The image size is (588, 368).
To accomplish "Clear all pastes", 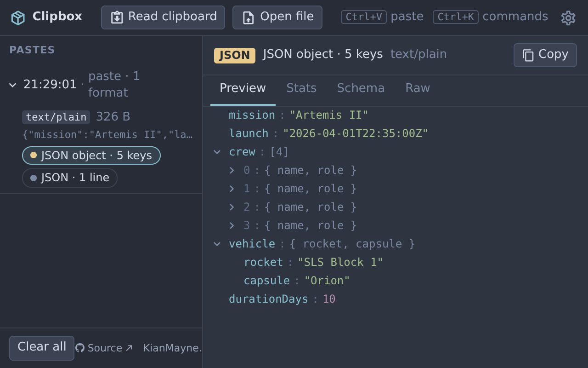I will [x=42, y=348].
